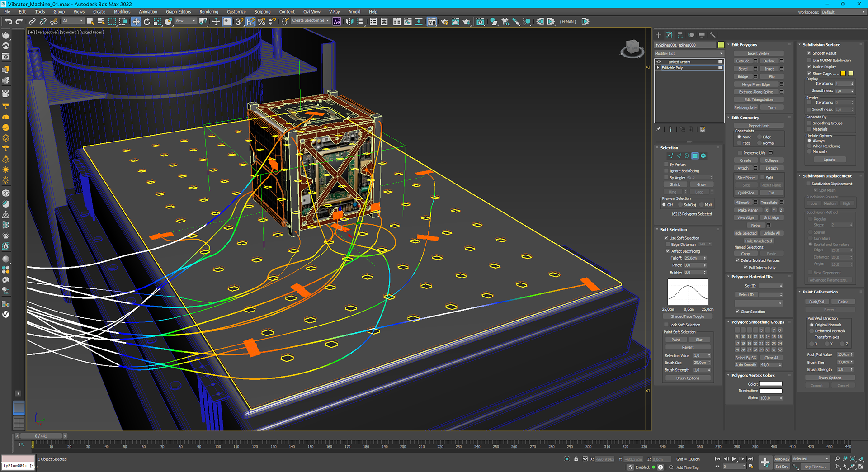Click the Show Cage orange color swatch
Viewport: 868px width, 472px height.
(843, 73)
